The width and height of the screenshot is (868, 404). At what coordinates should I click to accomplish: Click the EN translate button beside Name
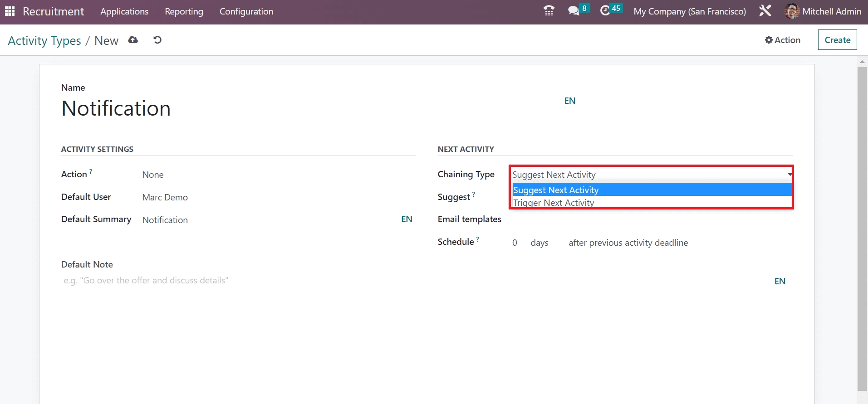coord(569,101)
